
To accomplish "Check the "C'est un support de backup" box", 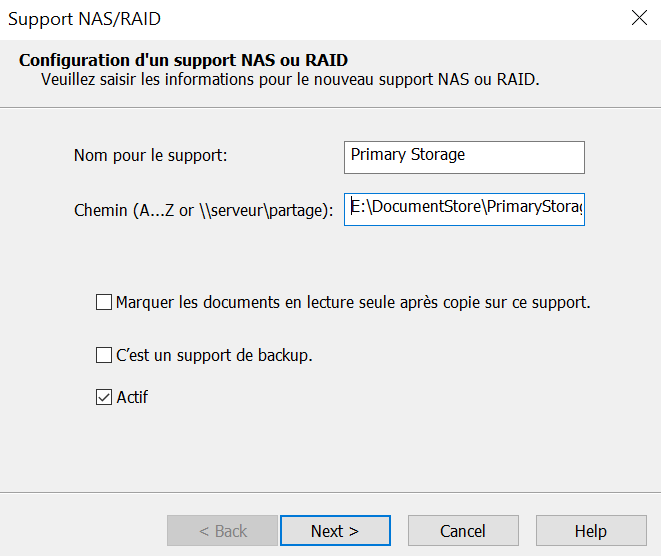I will [104, 355].
